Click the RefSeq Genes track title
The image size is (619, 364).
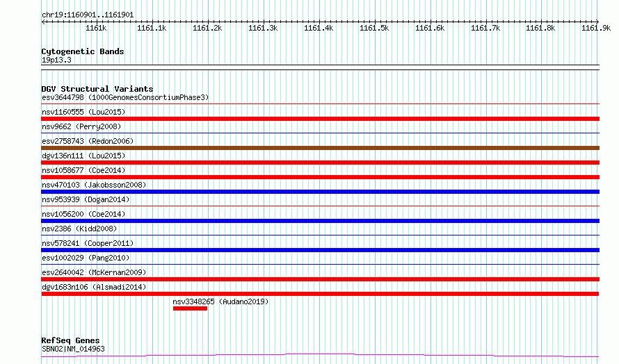point(70,340)
